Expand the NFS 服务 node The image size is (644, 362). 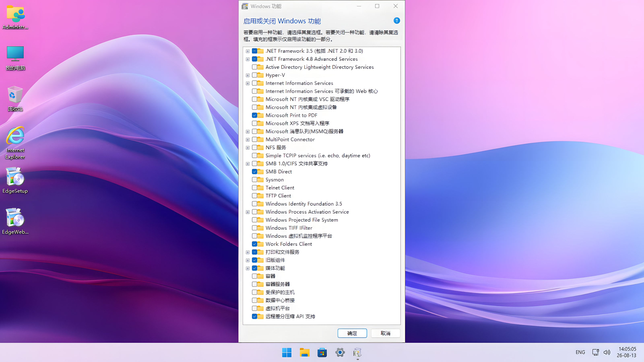(248, 148)
